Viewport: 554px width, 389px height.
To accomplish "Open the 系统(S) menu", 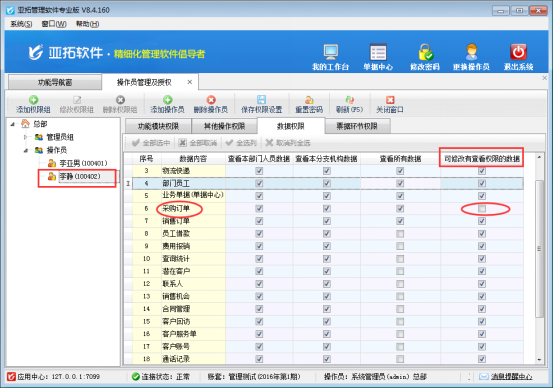I will [x=21, y=24].
